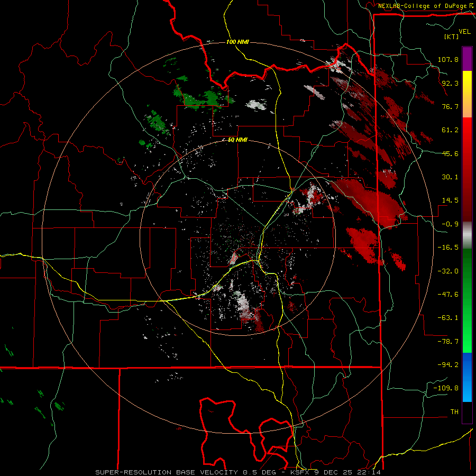Viewport: 476px width, 476px height.
Task: Click the [KT] units label
Action: coord(452,36)
